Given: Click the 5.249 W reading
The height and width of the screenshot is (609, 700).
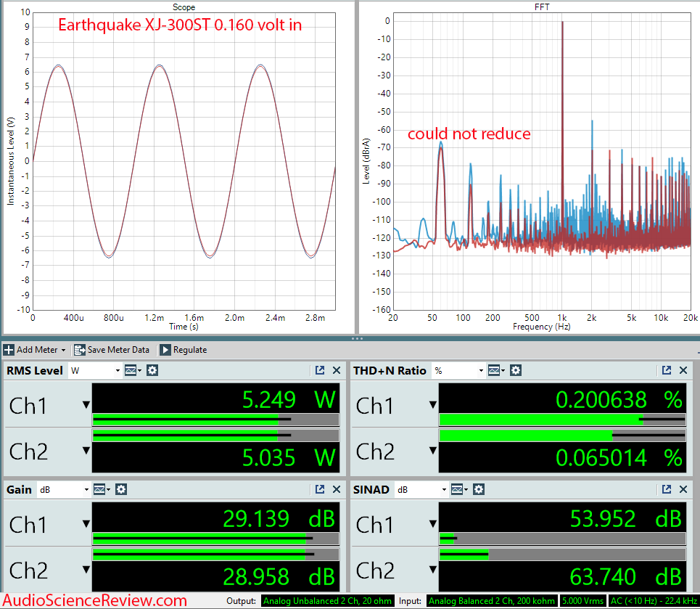Looking at the screenshot, I should click(x=288, y=399).
